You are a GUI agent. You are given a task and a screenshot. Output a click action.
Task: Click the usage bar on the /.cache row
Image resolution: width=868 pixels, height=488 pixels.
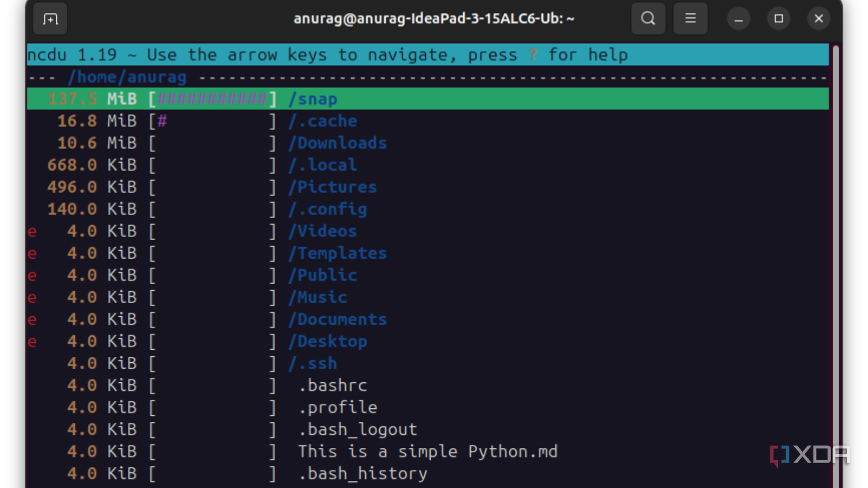(x=212, y=121)
